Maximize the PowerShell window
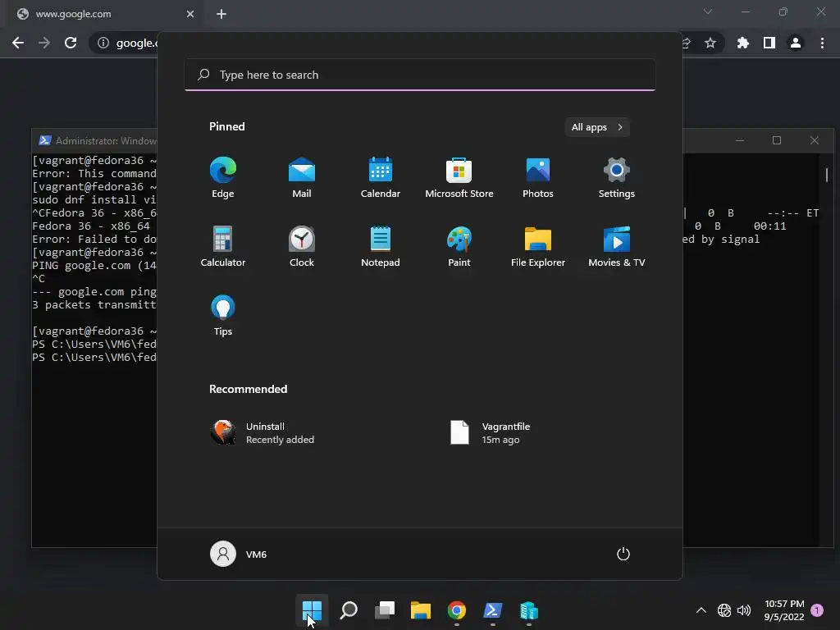Viewport: 840px width, 630px height. click(777, 140)
